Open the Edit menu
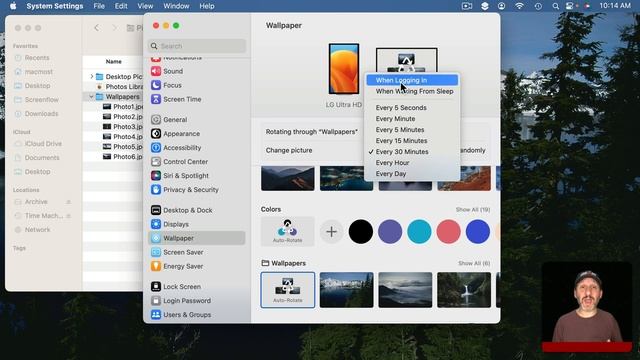The width and height of the screenshot is (640, 360). (x=121, y=6)
